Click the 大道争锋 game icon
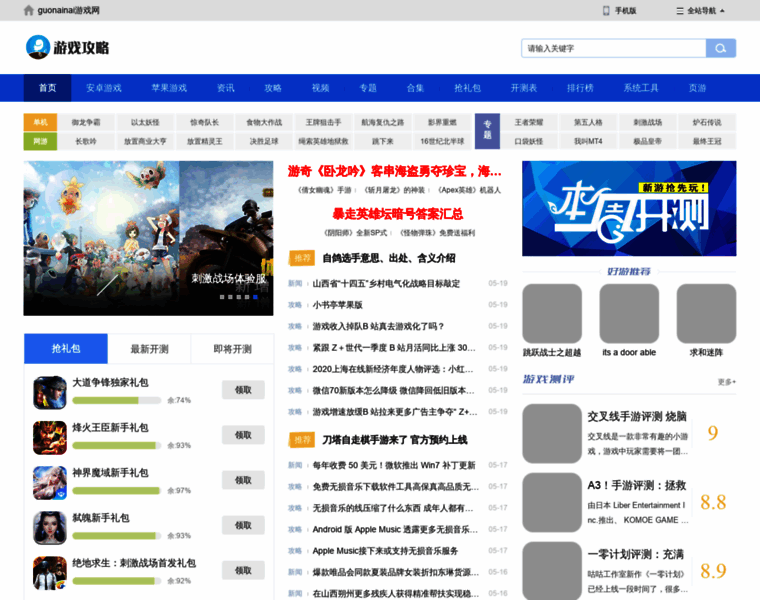Image resolution: width=760 pixels, height=600 pixels. pos(50,392)
